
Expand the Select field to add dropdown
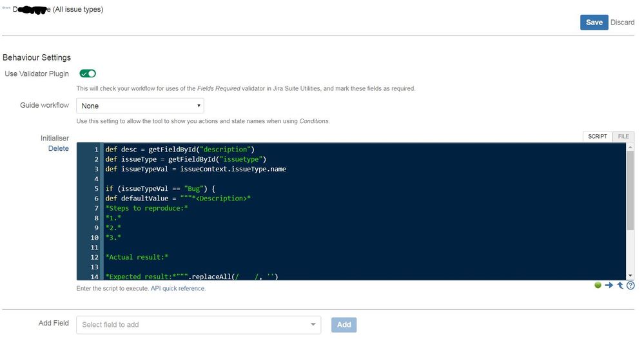coord(199,325)
